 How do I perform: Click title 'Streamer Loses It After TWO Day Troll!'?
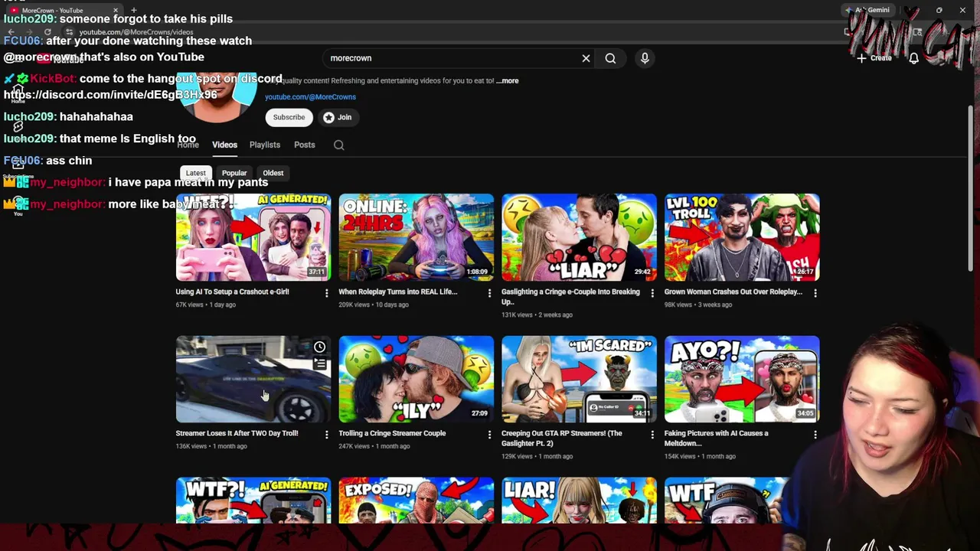[237, 433]
